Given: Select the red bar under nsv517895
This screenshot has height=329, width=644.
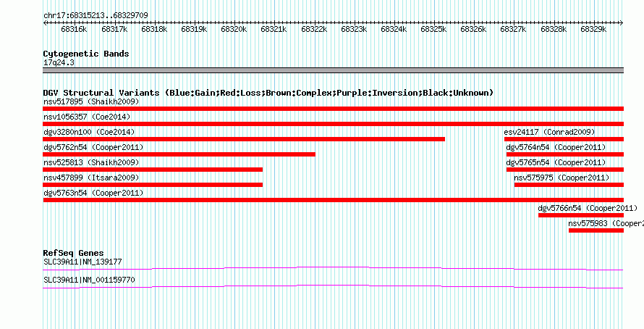Looking at the screenshot, I should (x=334, y=109).
